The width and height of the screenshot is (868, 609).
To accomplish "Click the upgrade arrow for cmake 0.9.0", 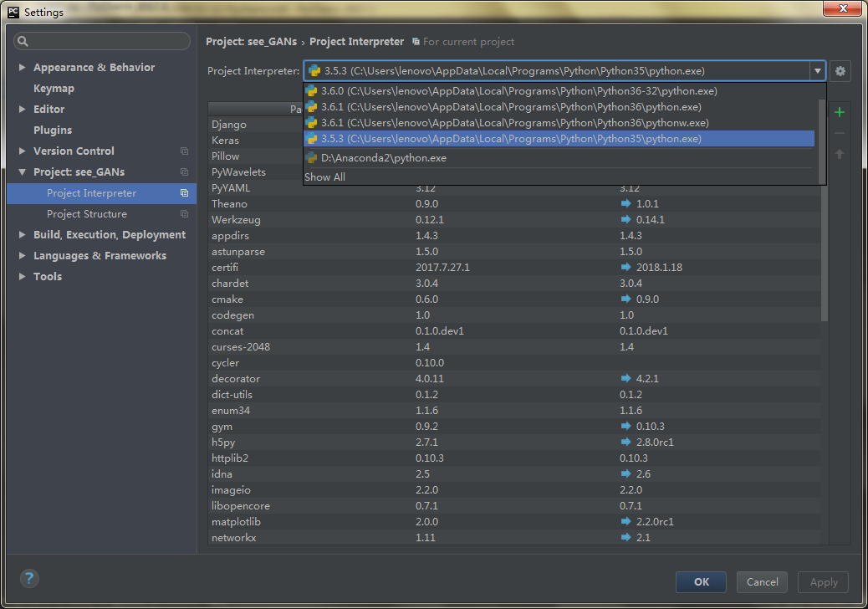I will point(626,299).
